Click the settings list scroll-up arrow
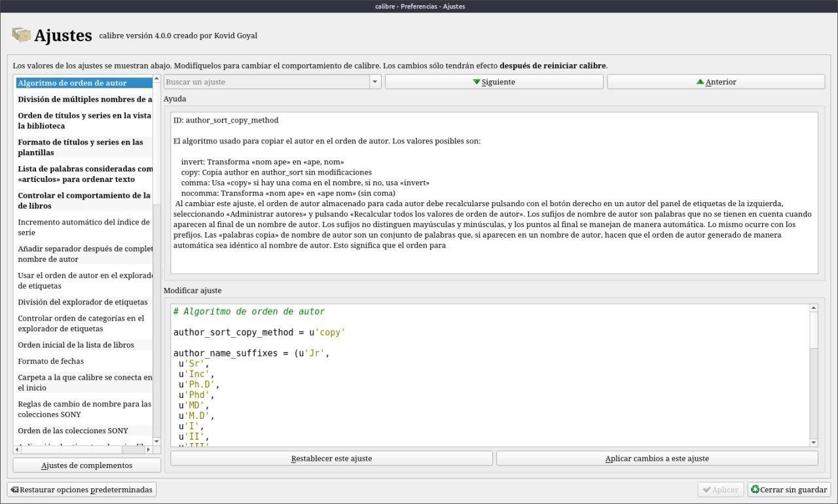Screen dimensions: 838x504 157,80
